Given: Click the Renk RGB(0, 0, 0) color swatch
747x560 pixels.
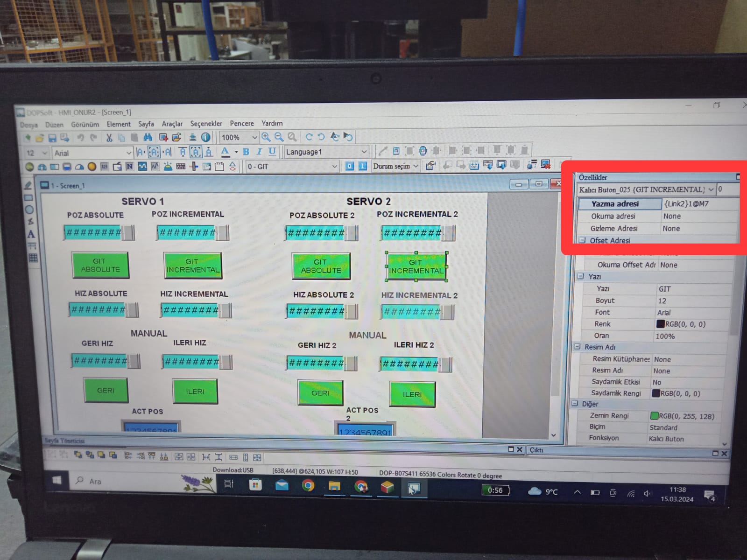Looking at the screenshot, I should point(661,324).
